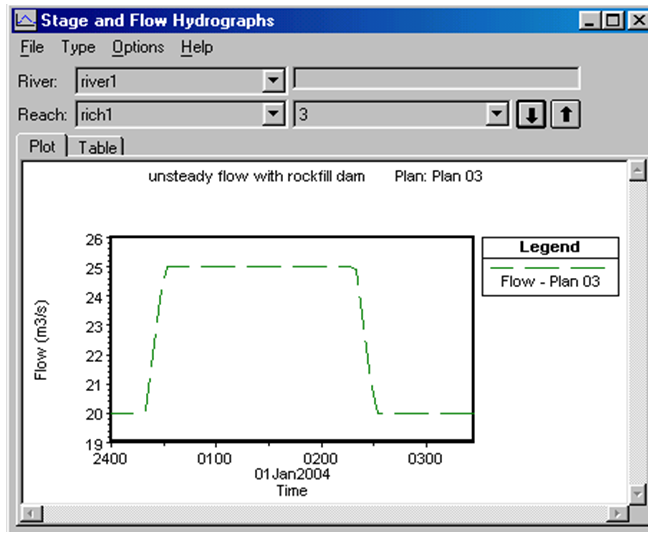Image resolution: width=651 pixels, height=535 pixels.
Task: Click the down arrow river station button
Action: pos(532,115)
